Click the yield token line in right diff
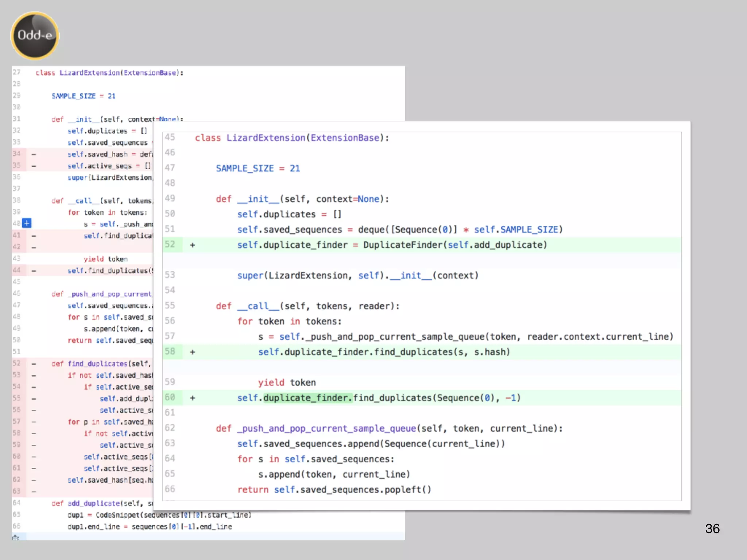 287,382
